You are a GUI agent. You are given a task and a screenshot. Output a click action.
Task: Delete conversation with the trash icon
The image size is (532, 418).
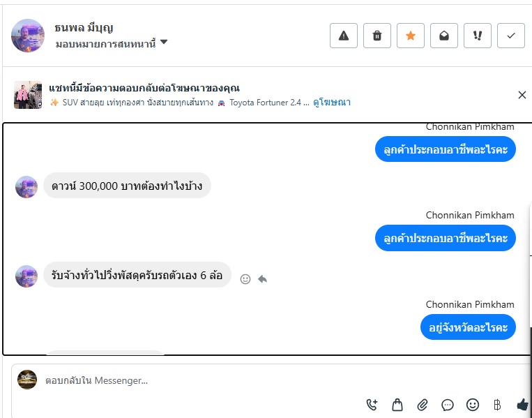click(x=377, y=36)
